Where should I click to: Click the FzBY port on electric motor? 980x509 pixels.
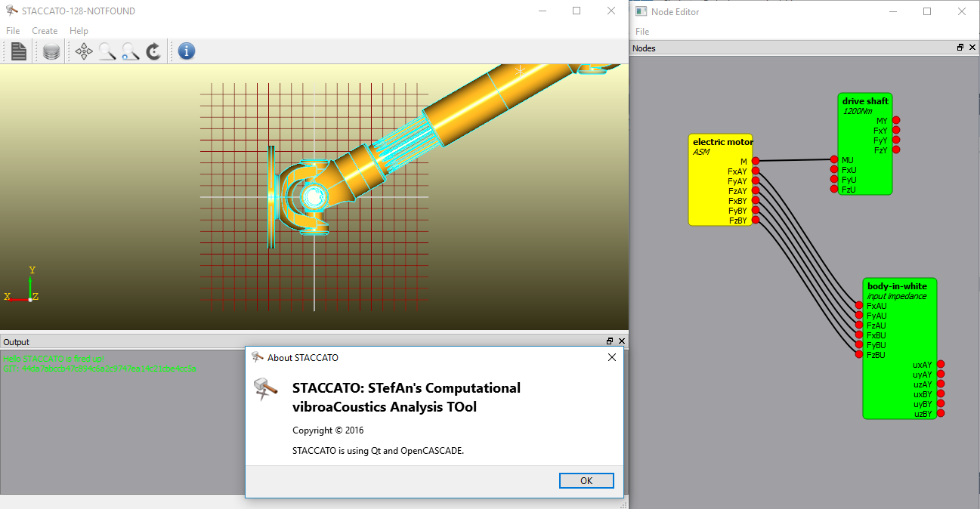pos(756,221)
